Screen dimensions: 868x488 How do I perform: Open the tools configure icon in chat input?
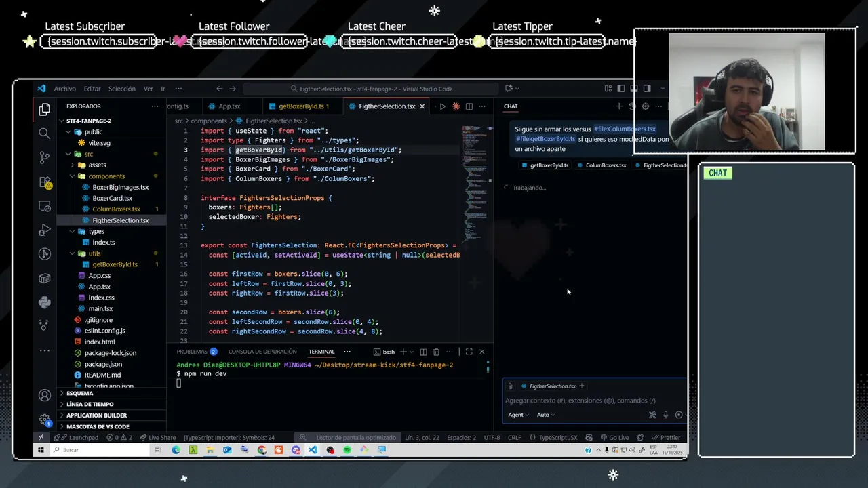click(652, 415)
